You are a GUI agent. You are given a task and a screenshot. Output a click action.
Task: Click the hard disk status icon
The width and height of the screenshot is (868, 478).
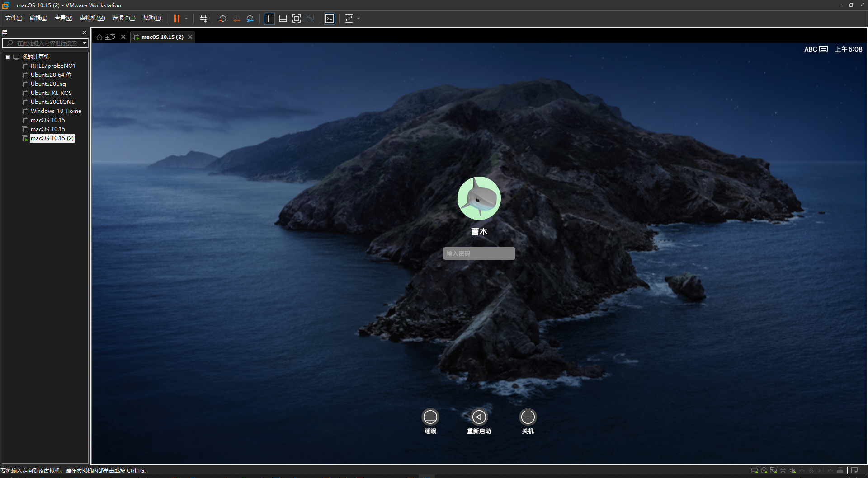754,470
